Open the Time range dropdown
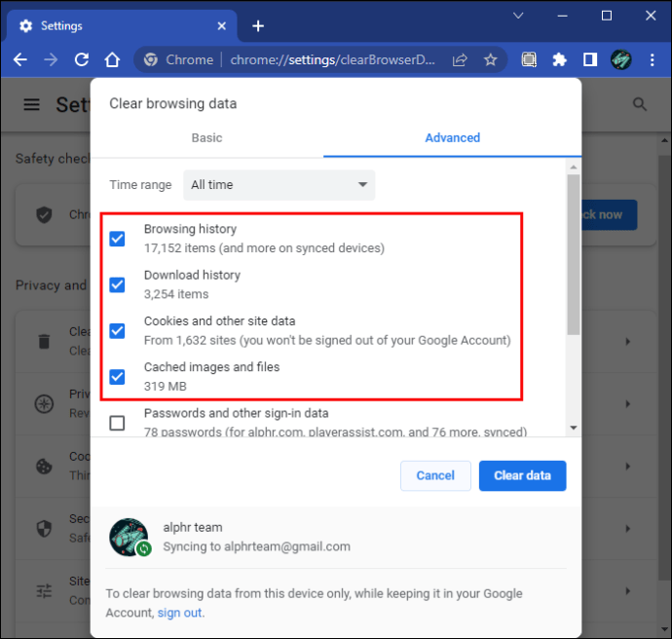The image size is (672, 639). (x=280, y=185)
